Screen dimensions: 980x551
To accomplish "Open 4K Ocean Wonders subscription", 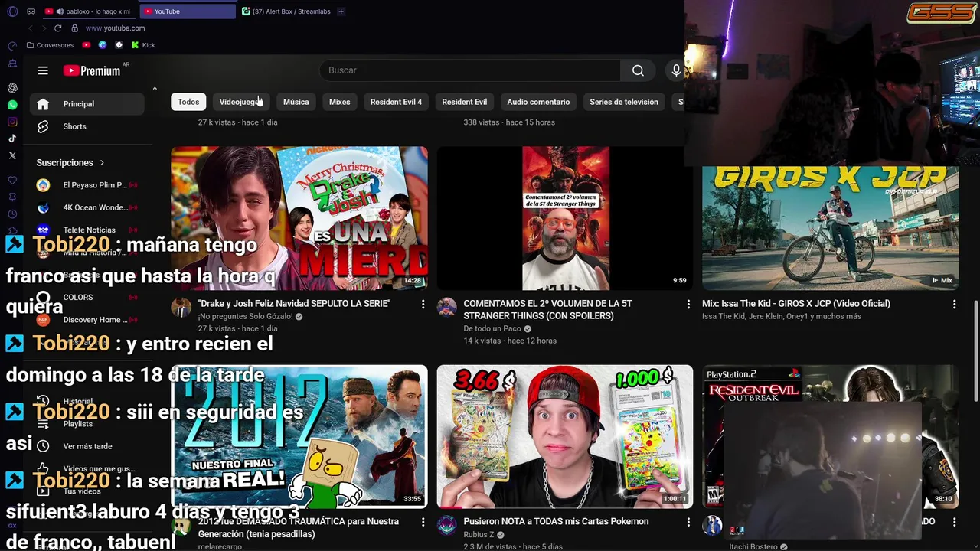I will tap(87, 207).
